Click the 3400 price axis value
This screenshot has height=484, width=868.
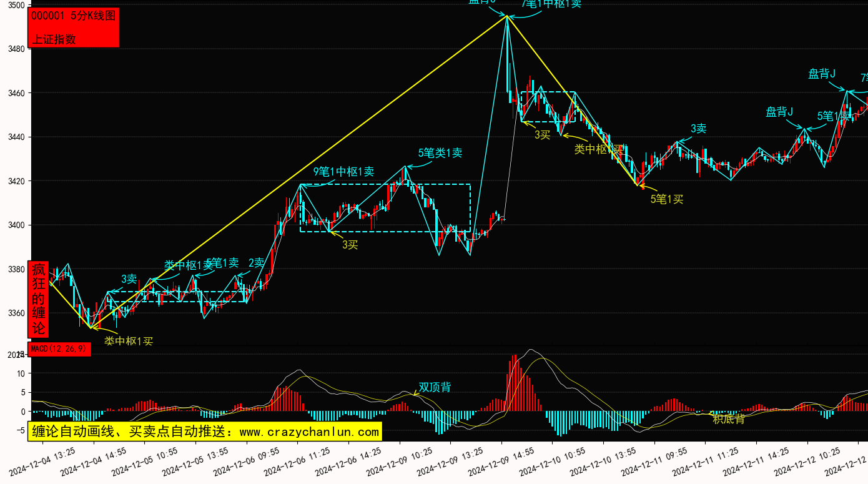(15, 225)
